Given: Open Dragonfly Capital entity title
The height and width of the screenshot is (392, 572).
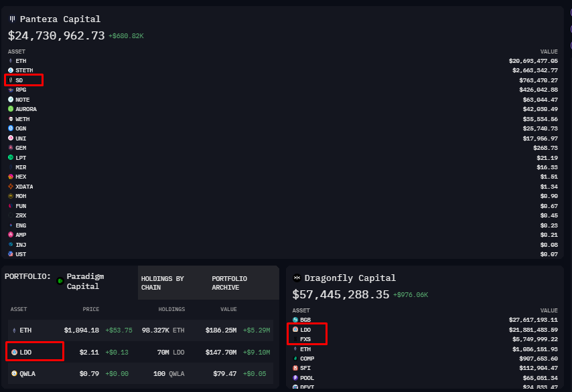Looking at the screenshot, I should coord(350,278).
